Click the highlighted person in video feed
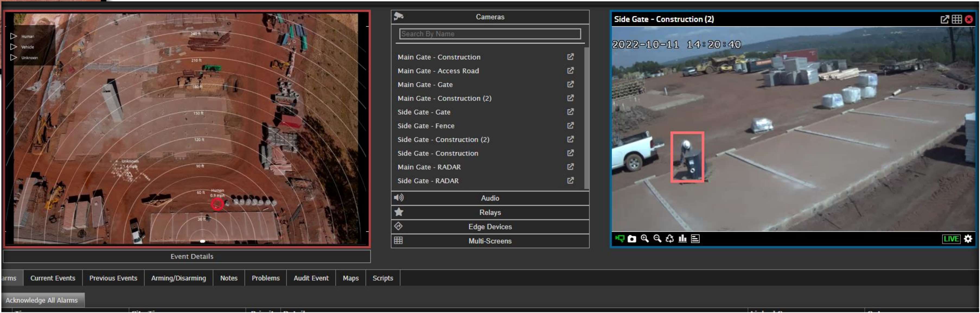 (x=688, y=158)
